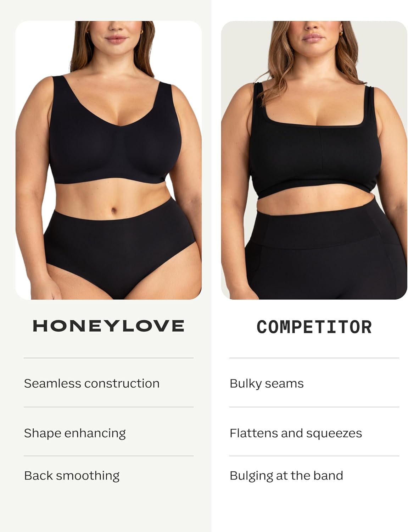The image size is (408, 532).
Task: Click the divider line above 'Bulky seams'
Action: 314,358
